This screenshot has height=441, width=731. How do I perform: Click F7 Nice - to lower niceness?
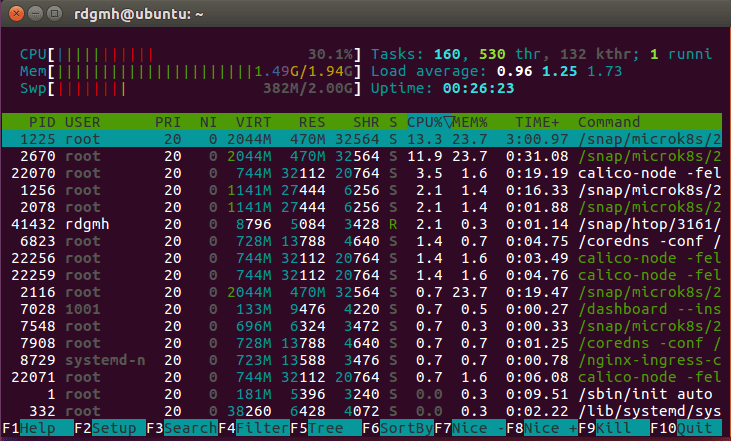(470, 428)
